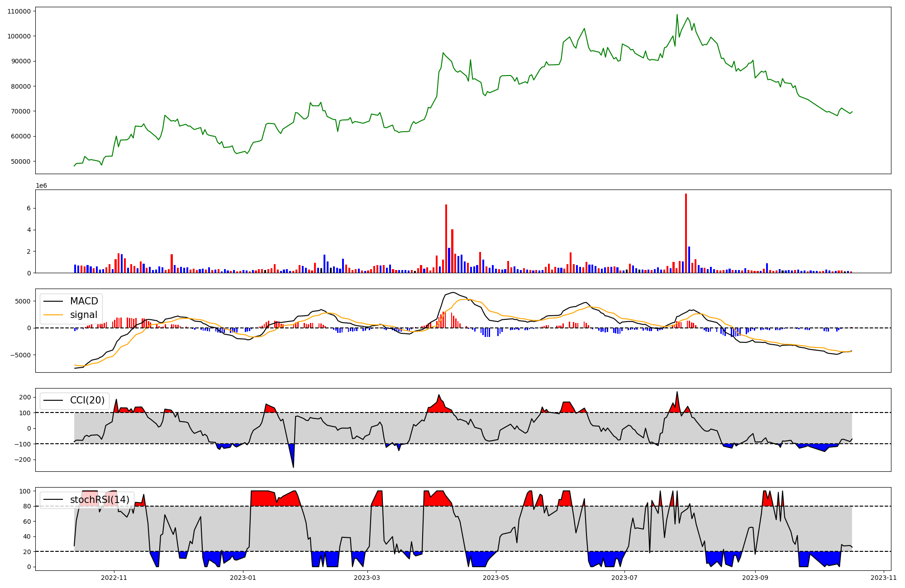905x588 pixels.
Task: Click the stochRSI(14) legend entry
Action: click(x=100, y=500)
